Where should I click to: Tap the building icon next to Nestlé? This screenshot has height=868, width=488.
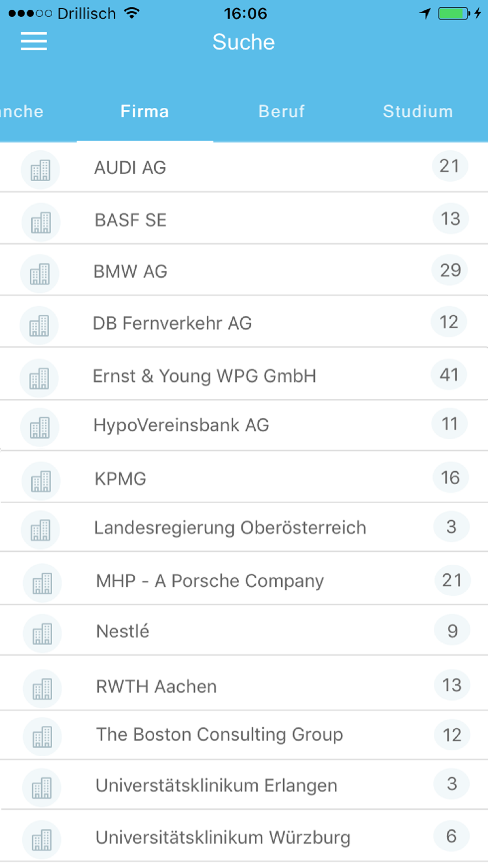click(x=42, y=634)
